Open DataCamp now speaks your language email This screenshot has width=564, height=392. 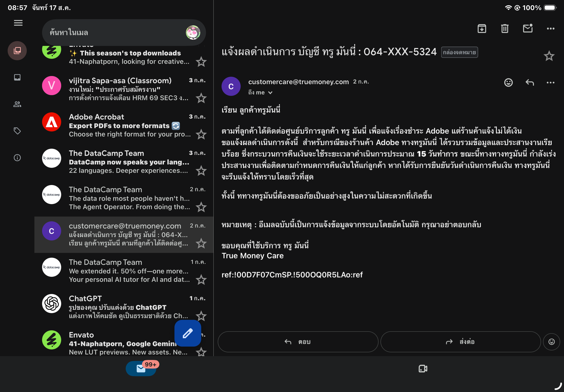click(124, 162)
